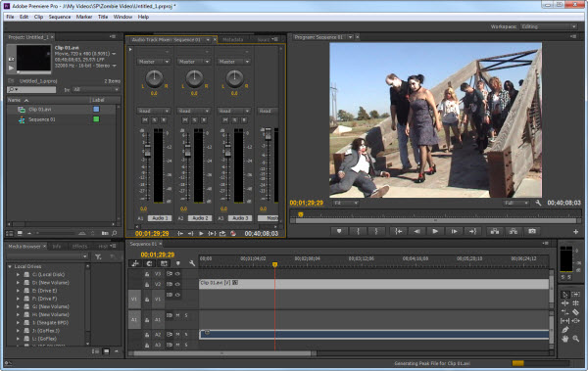Select the Zoom magnifier tool
588x371 pixels.
coord(576,339)
